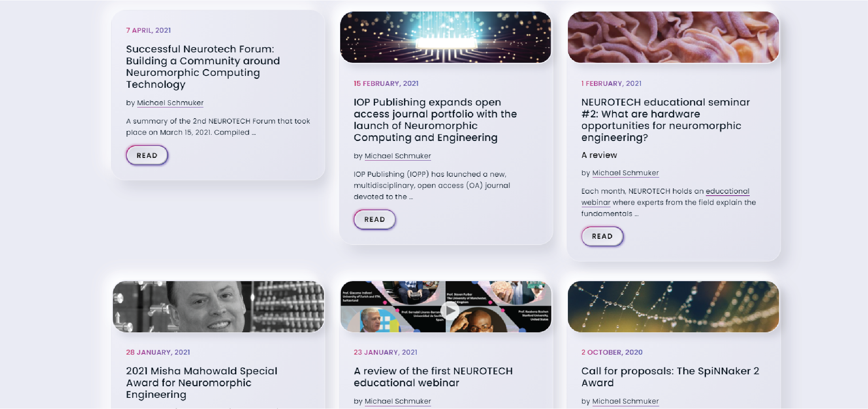Play the NEUROTECH webinar review video
The image size is (868, 409).
[450, 310]
